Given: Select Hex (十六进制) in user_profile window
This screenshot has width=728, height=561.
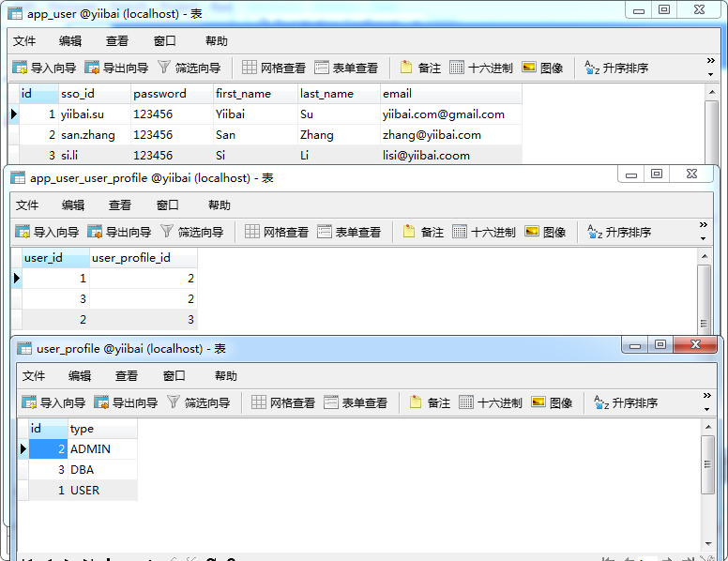Looking at the screenshot, I should (x=491, y=402).
